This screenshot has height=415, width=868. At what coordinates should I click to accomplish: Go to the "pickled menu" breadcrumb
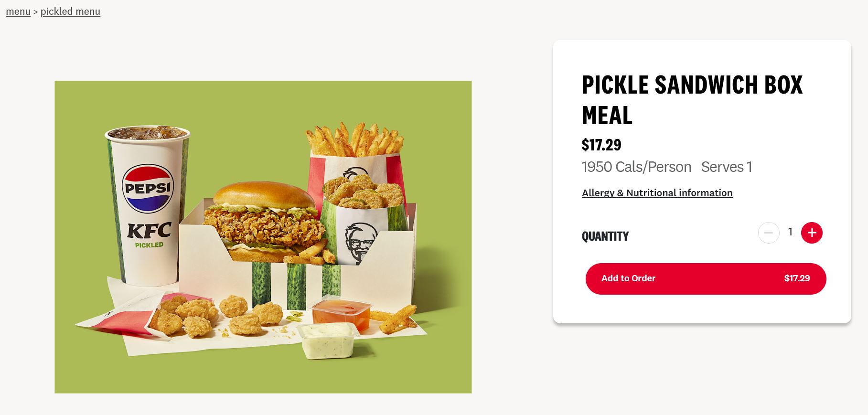(x=70, y=11)
